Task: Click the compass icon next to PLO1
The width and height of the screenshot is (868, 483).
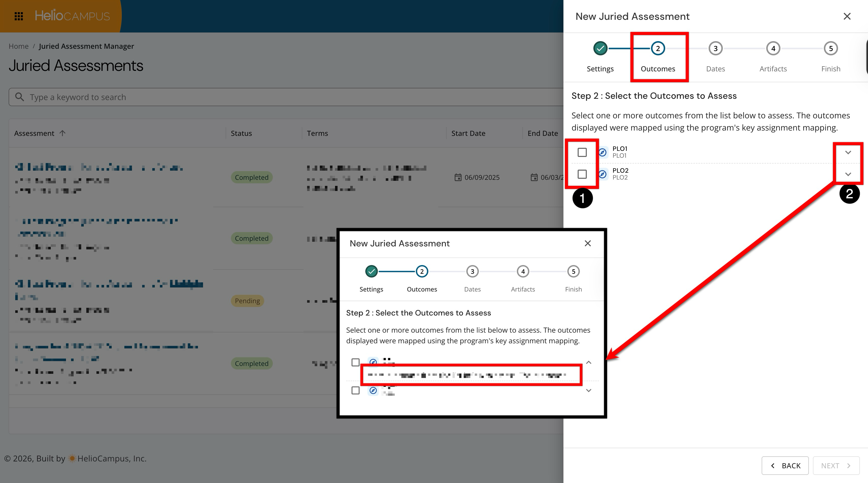Action: 603,152
